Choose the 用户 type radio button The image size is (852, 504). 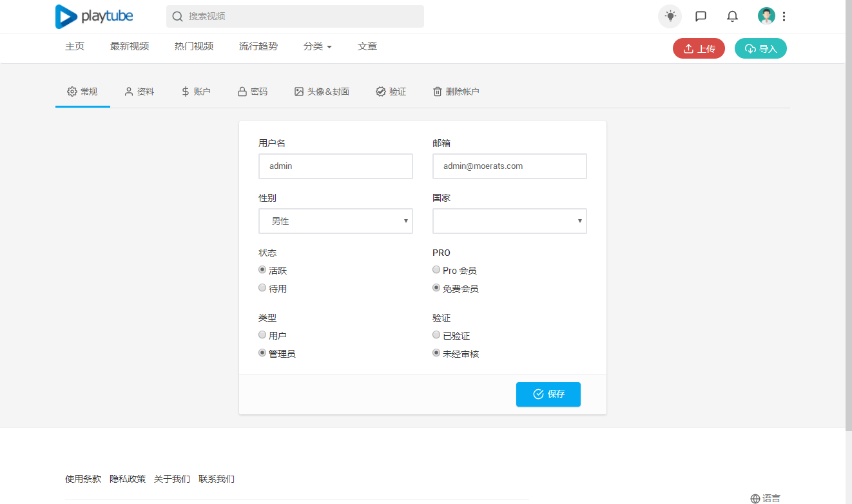click(262, 335)
